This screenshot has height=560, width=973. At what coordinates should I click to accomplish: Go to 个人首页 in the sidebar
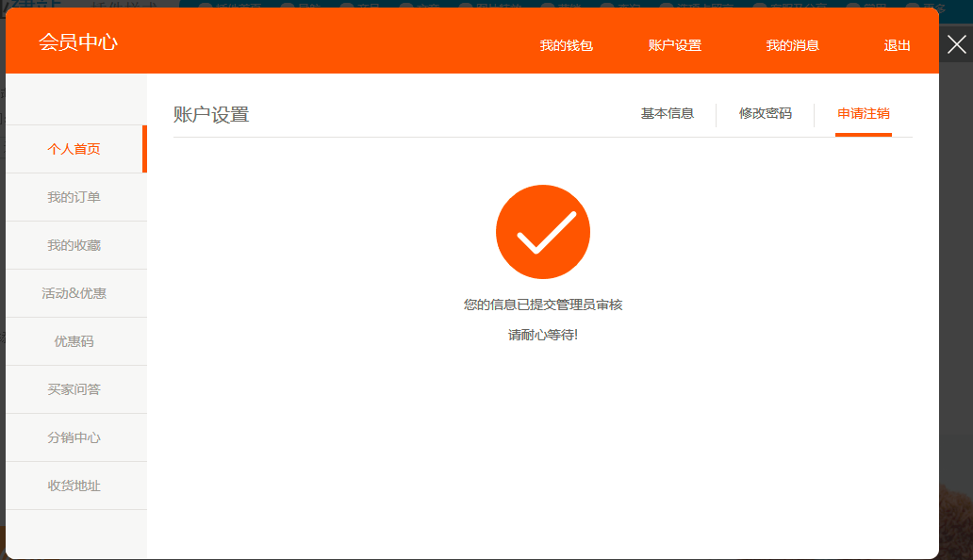pyautogui.click(x=74, y=149)
